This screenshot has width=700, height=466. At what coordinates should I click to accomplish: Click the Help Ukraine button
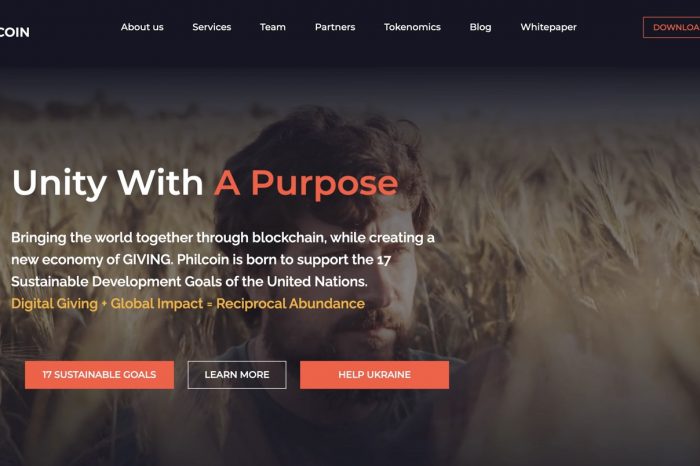click(374, 374)
